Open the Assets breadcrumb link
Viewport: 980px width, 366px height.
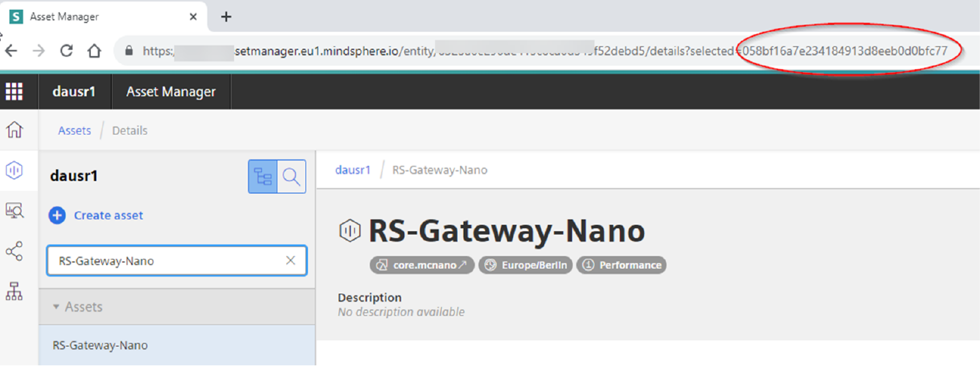click(x=74, y=130)
